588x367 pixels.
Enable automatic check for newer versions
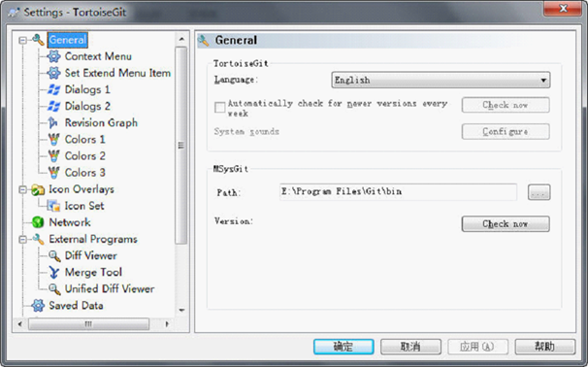(219, 108)
